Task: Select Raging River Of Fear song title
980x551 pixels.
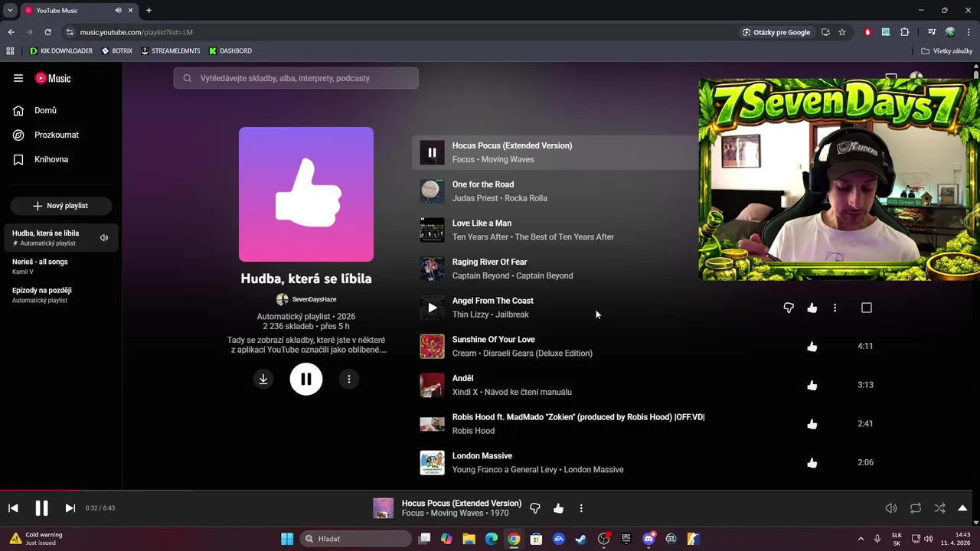Action: [490, 262]
